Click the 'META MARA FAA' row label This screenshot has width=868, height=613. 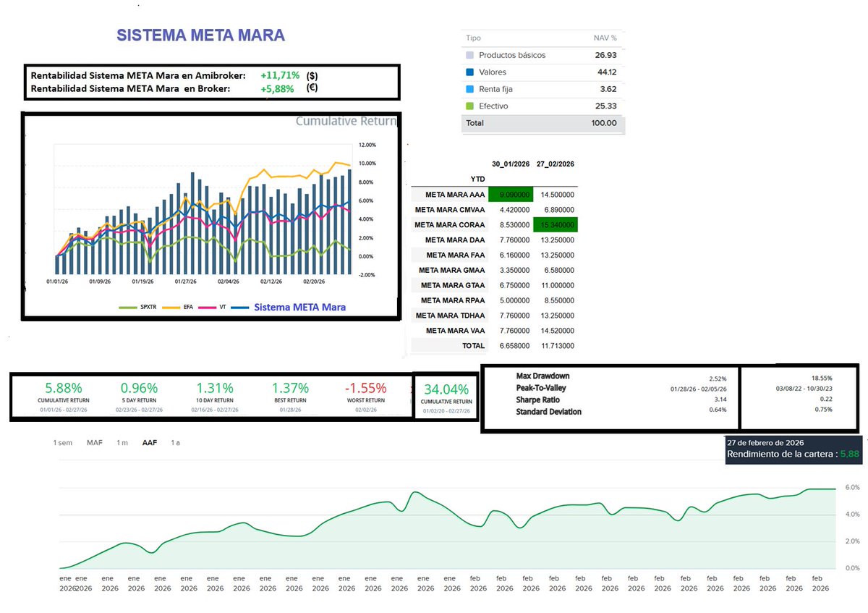coord(456,255)
